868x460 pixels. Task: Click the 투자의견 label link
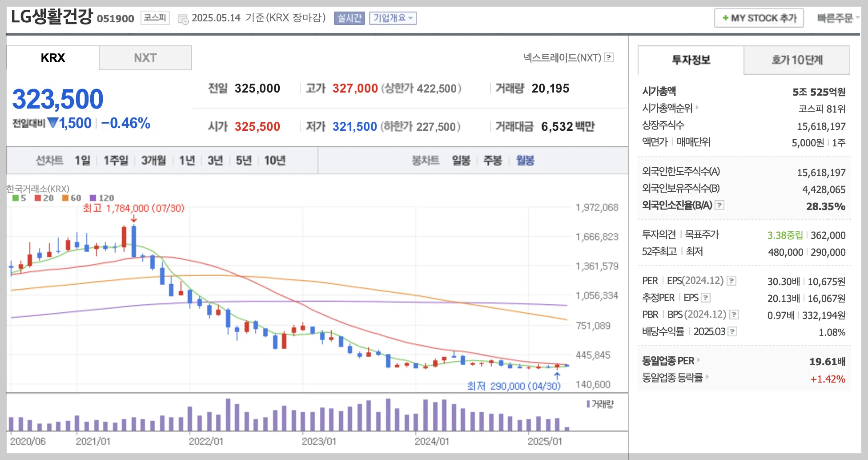pyautogui.click(x=659, y=234)
